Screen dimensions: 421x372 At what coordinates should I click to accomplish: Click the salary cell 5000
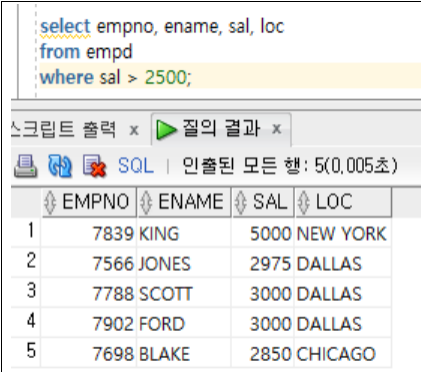[x=263, y=233]
